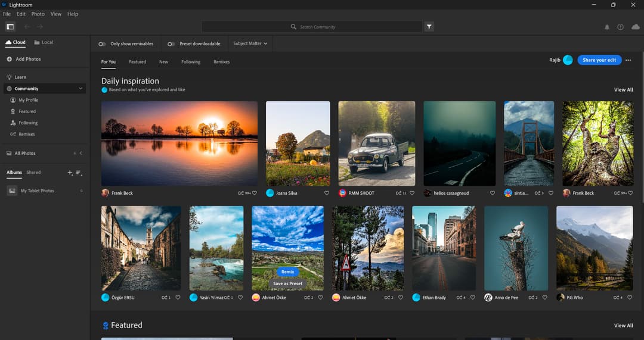Click View All for Daily inspiration
Image resolution: width=644 pixels, height=340 pixels.
624,90
